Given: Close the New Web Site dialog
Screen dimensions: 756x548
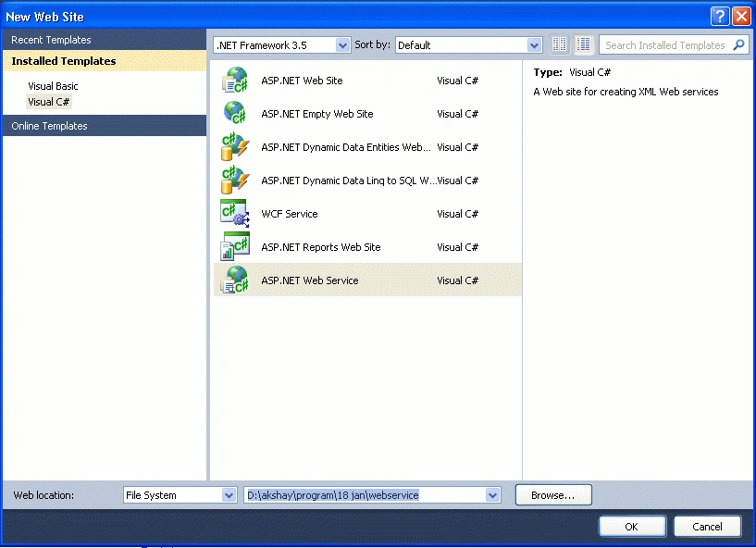Looking at the screenshot, I should 741,17.
